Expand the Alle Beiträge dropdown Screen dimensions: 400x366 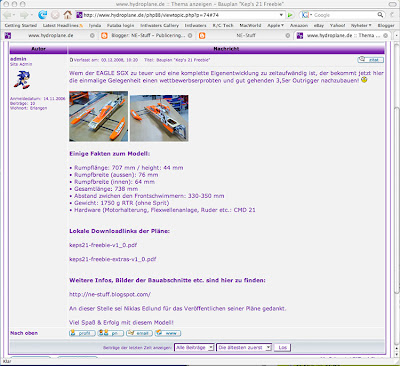pyautogui.click(x=211, y=348)
